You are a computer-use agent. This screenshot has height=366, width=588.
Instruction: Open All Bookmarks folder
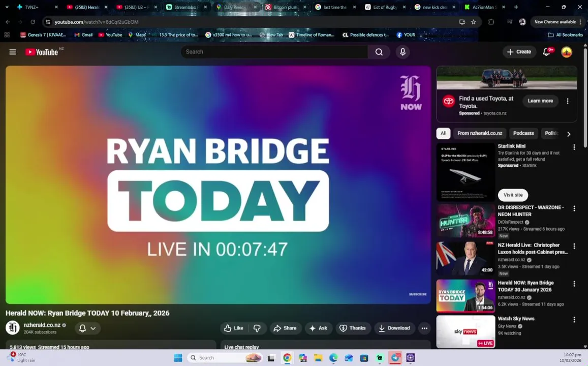click(x=566, y=35)
